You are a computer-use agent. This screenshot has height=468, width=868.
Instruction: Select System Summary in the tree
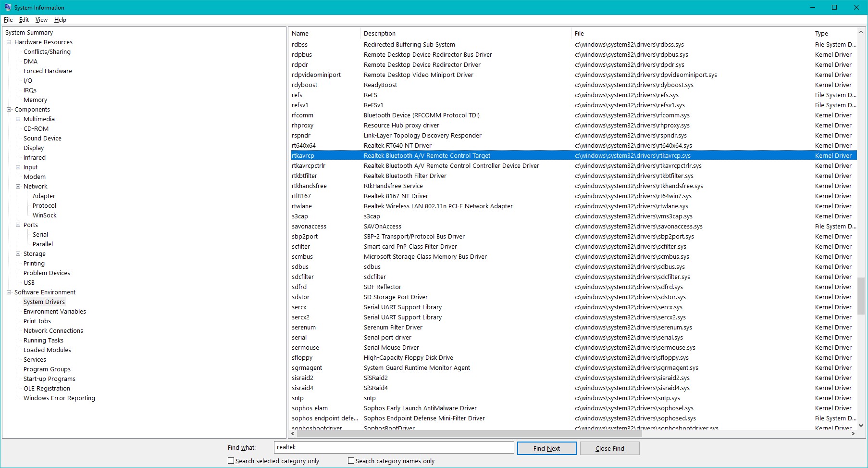click(x=29, y=33)
